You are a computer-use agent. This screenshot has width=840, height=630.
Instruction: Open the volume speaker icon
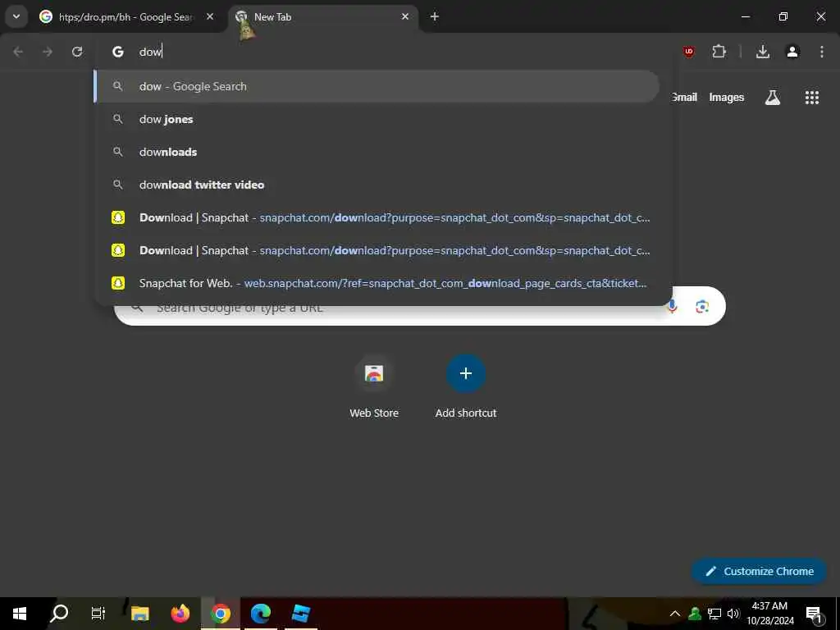click(733, 614)
